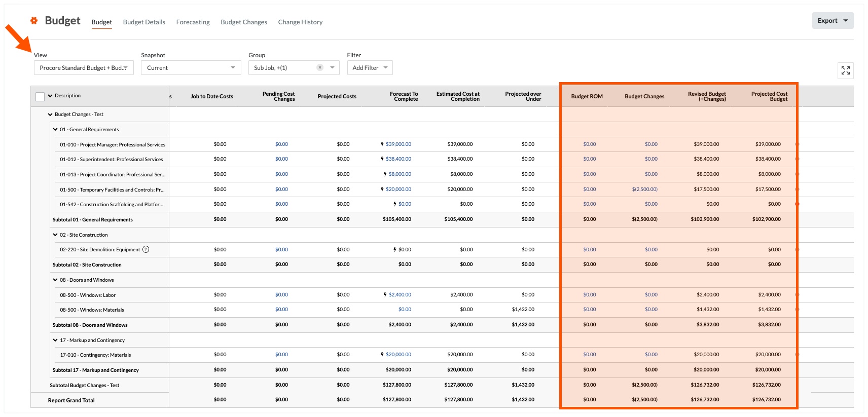Clear the Sub Job group selection with the x icon
Viewport: 868px width, 417px height.
coord(320,67)
